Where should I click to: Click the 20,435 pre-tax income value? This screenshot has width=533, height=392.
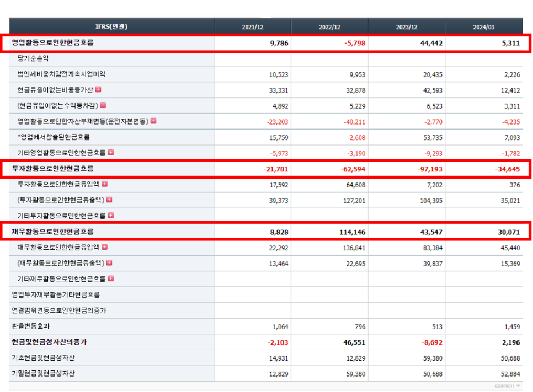click(433, 75)
